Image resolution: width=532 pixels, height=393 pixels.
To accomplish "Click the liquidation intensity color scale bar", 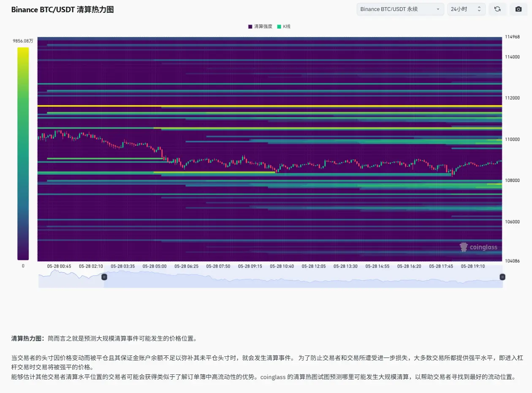I will click(23, 154).
